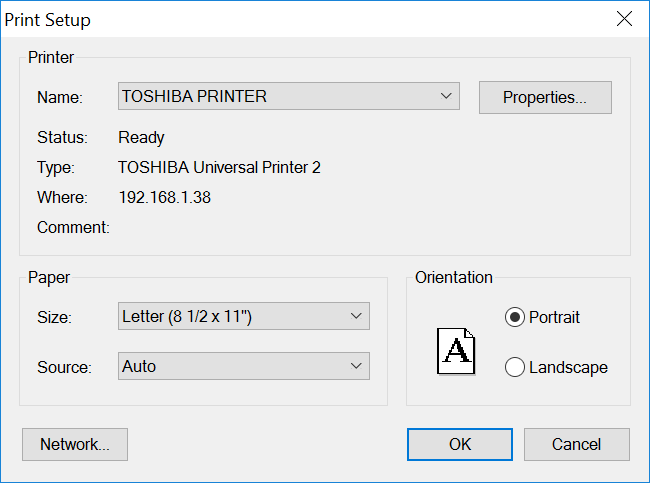Click the TOSHIBA Universal Printer 2 type text
This screenshot has width=650, height=483.
[219, 167]
